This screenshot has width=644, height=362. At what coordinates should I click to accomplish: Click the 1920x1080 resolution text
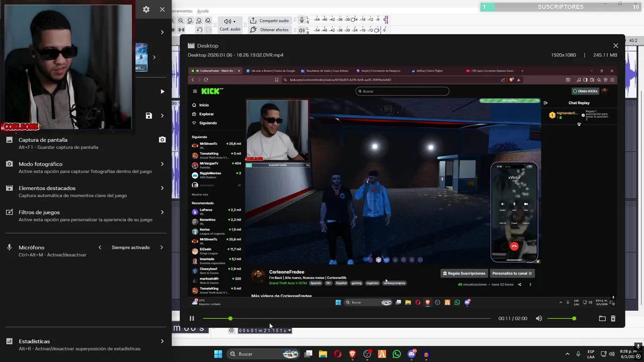click(563, 55)
